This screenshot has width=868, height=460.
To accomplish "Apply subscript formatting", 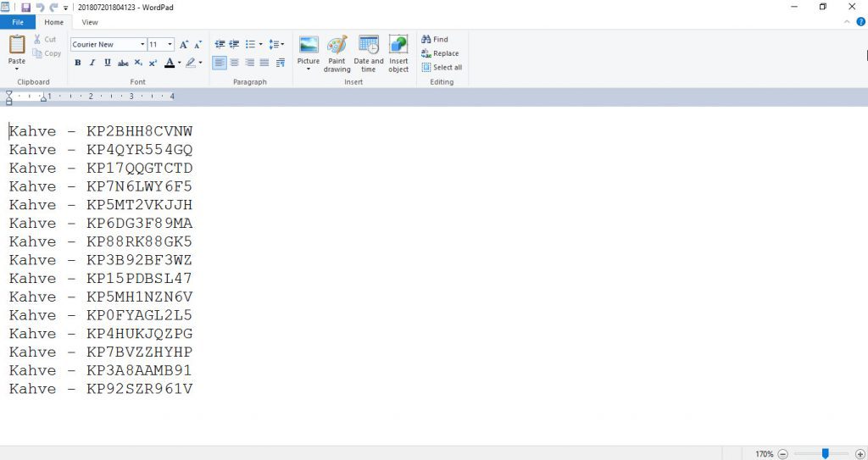I will 138,63.
